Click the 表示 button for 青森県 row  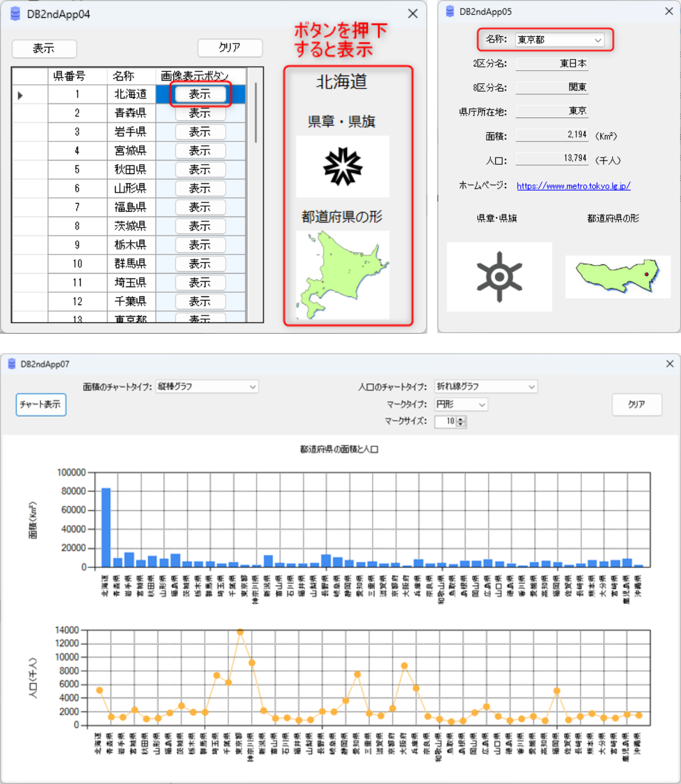[200, 113]
